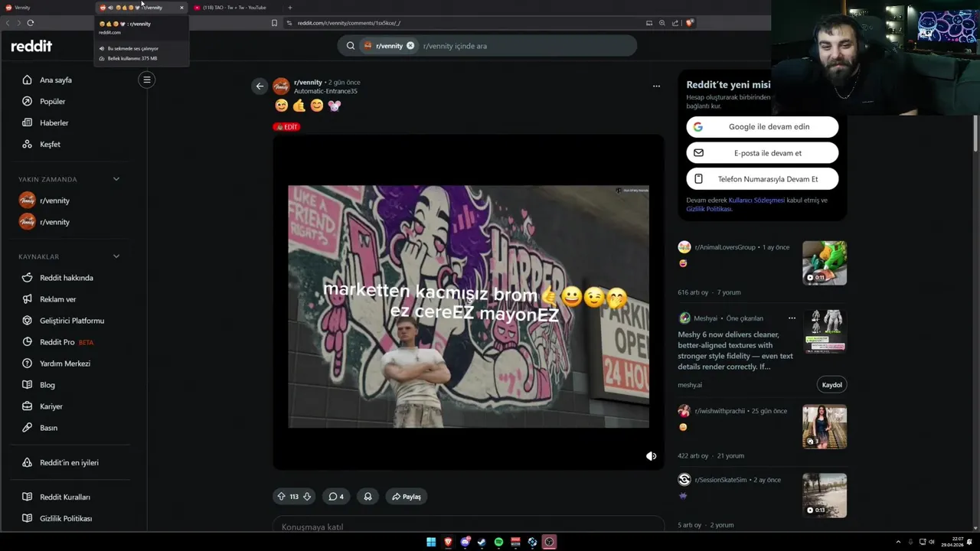Go back using the post back arrow

coord(260,86)
